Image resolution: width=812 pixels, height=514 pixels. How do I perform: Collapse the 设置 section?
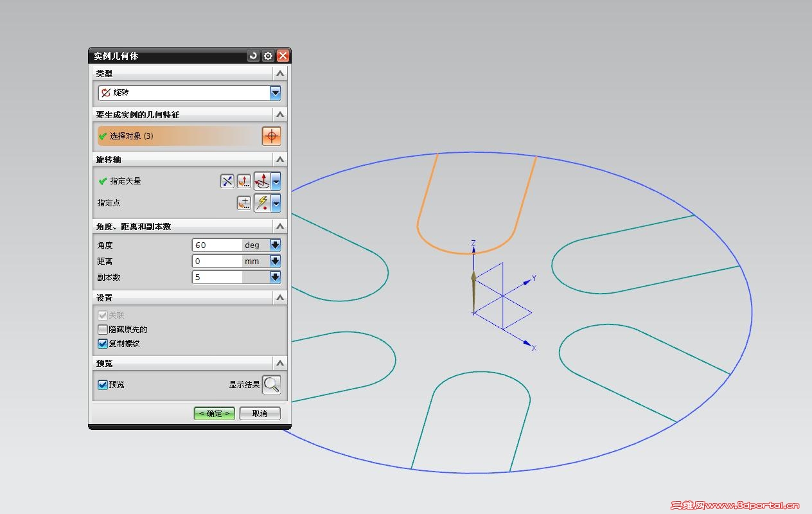pos(279,298)
